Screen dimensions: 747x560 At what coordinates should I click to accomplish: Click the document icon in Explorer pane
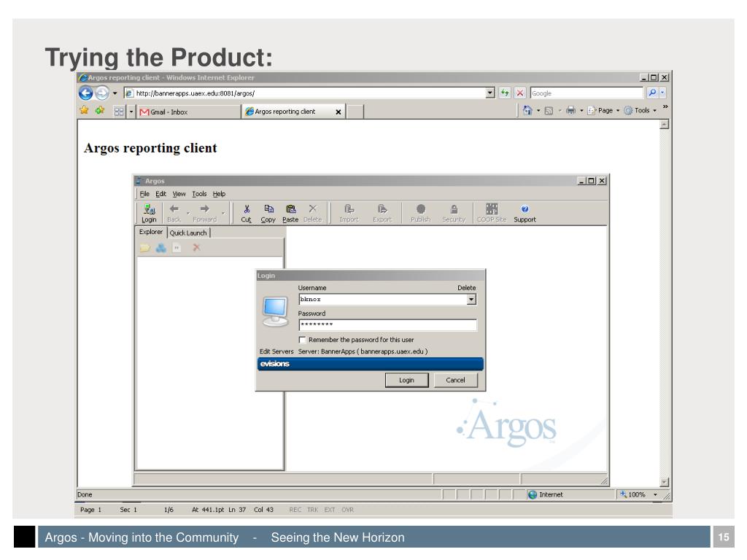[x=177, y=248]
